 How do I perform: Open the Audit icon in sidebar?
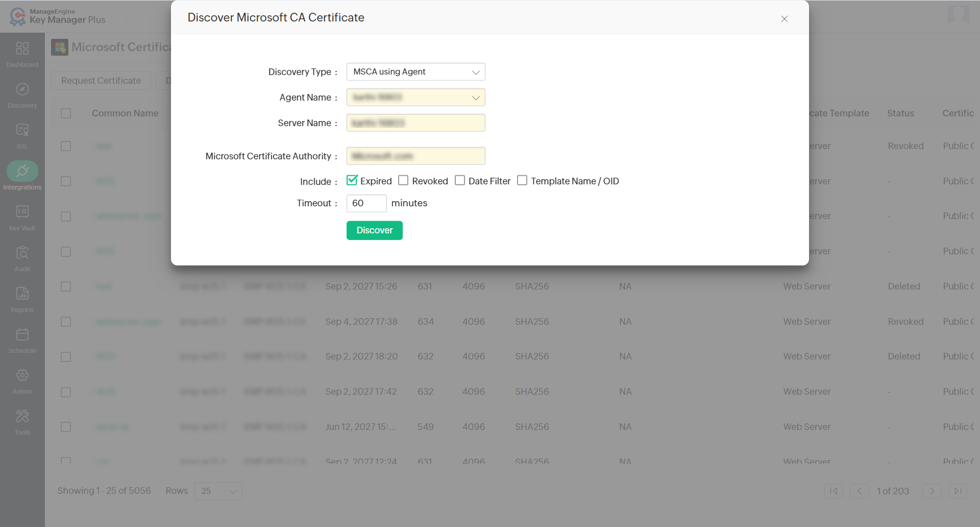point(22,253)
